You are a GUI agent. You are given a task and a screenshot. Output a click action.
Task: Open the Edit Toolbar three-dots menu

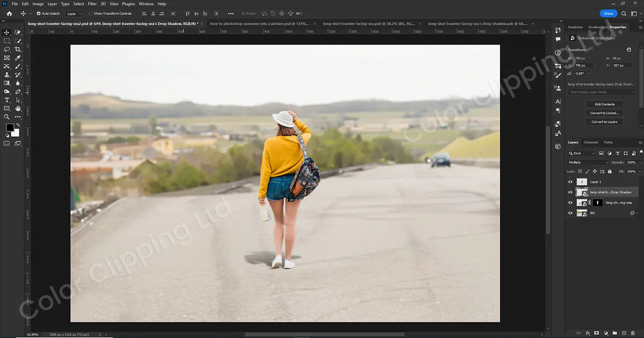tap(18, 117)
